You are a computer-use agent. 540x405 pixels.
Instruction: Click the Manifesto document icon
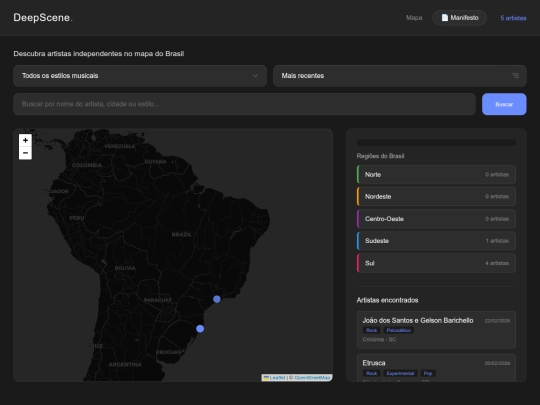(x=445, y=18)
